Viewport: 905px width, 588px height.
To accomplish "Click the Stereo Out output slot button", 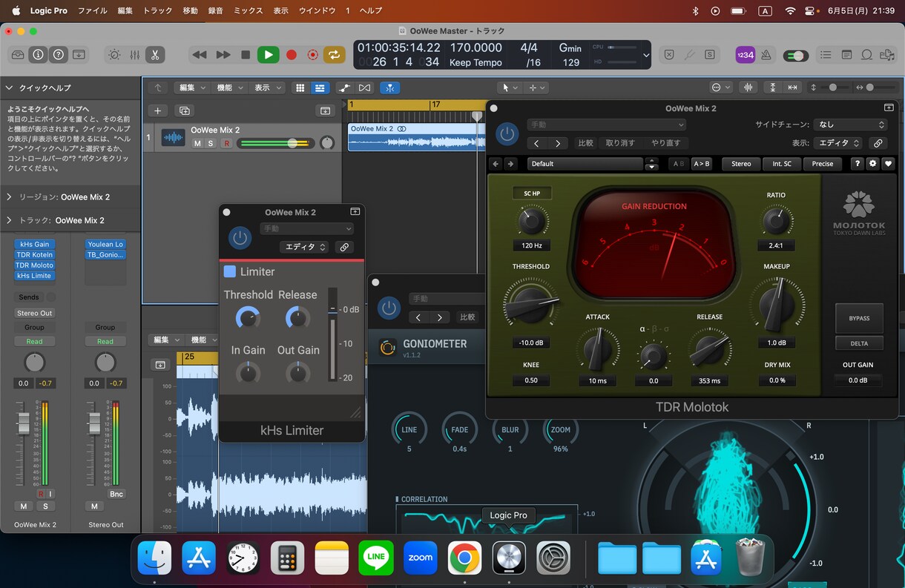I will pos(35,313).
